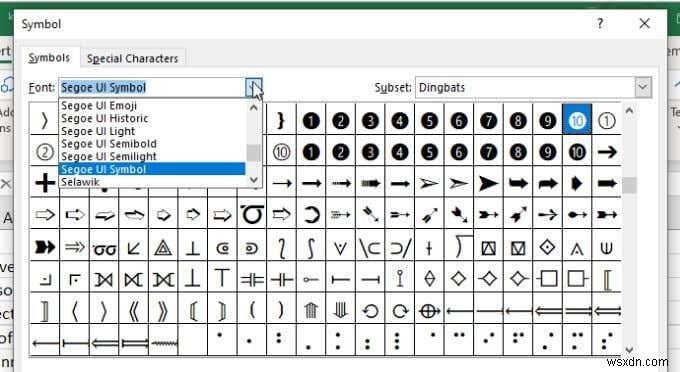Open dialog help with question mark
680x372 pixels.
(x=601, y=23)
